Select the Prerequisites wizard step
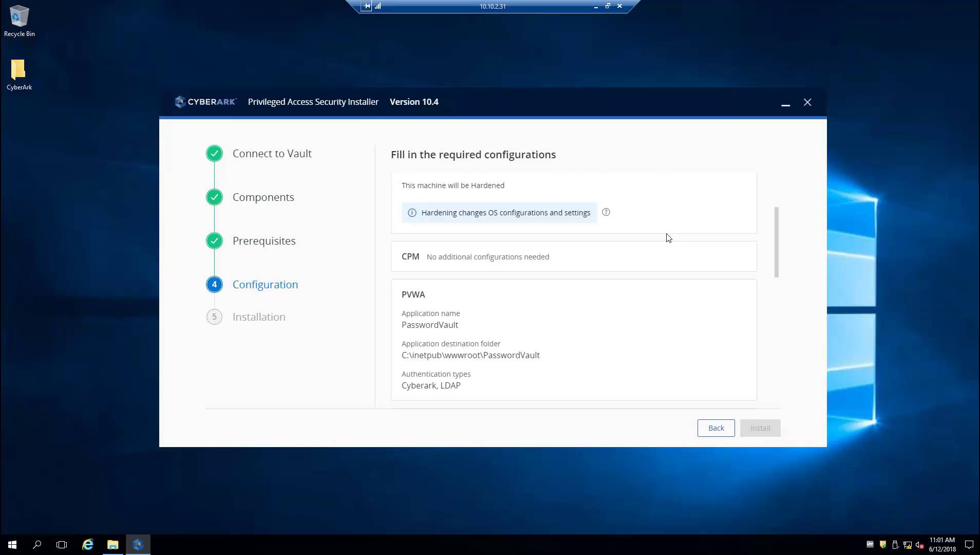The width and height of the screenshot is (980, 555). pos(264,240)
